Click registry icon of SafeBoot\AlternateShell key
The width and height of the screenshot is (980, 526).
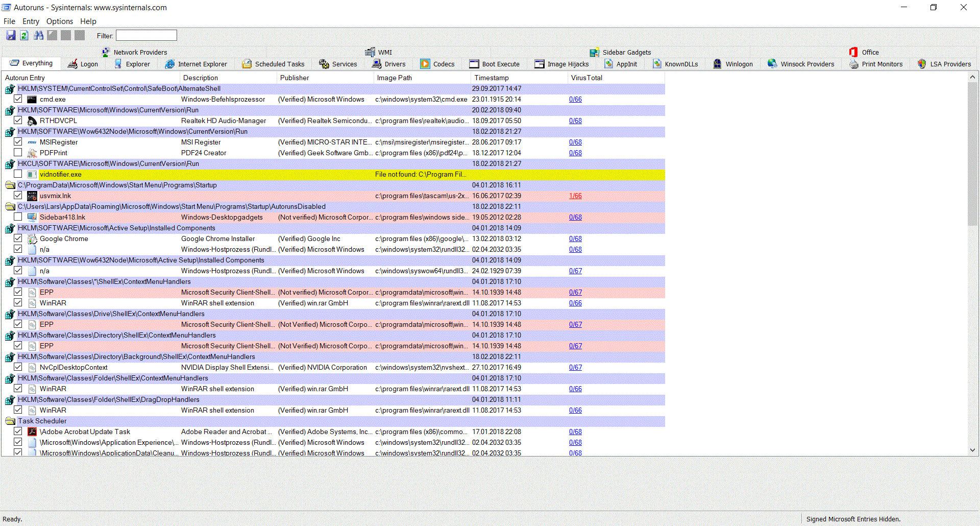tap(10, 88)
